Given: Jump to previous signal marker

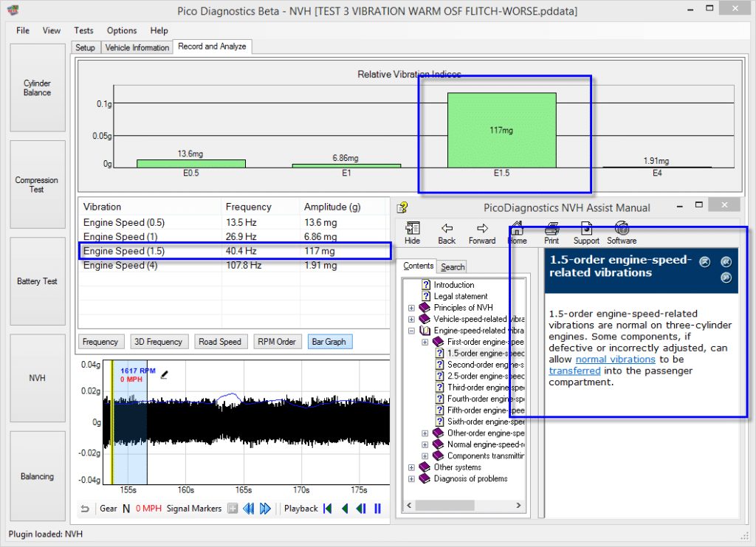Looking at the screenshot, I should tap(248, 509).
